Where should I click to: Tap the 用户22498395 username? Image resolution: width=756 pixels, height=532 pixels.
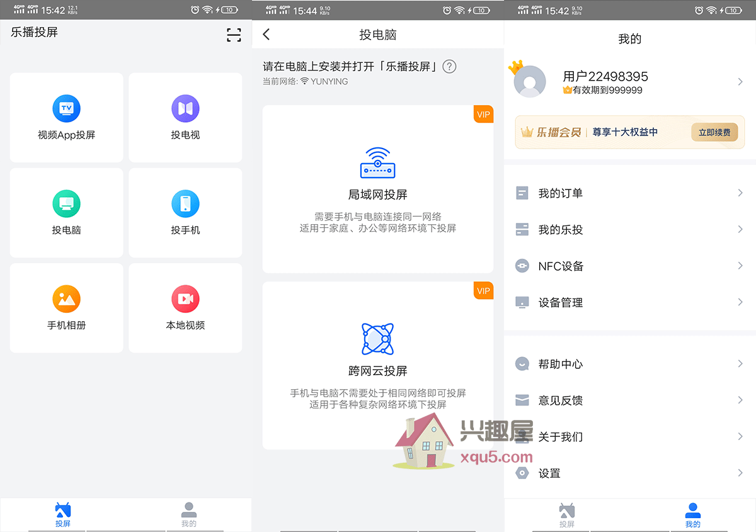pyautogui.click(x=605, y=77)
